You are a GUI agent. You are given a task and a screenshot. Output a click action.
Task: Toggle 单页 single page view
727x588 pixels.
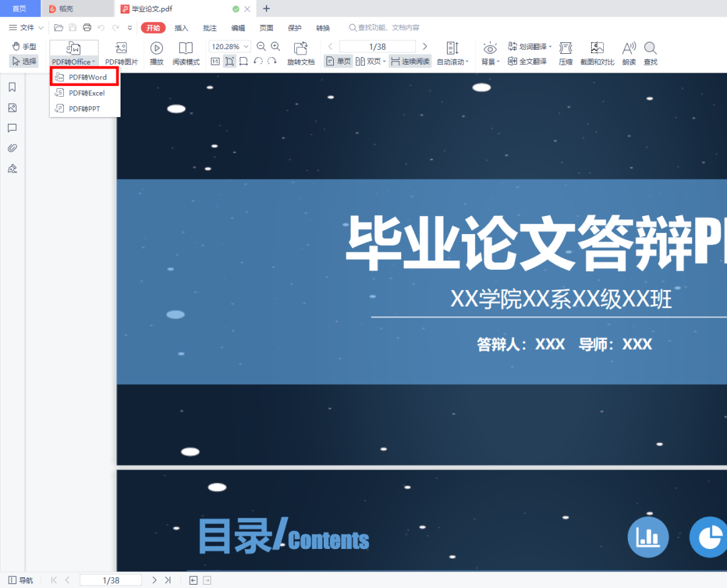339,61
